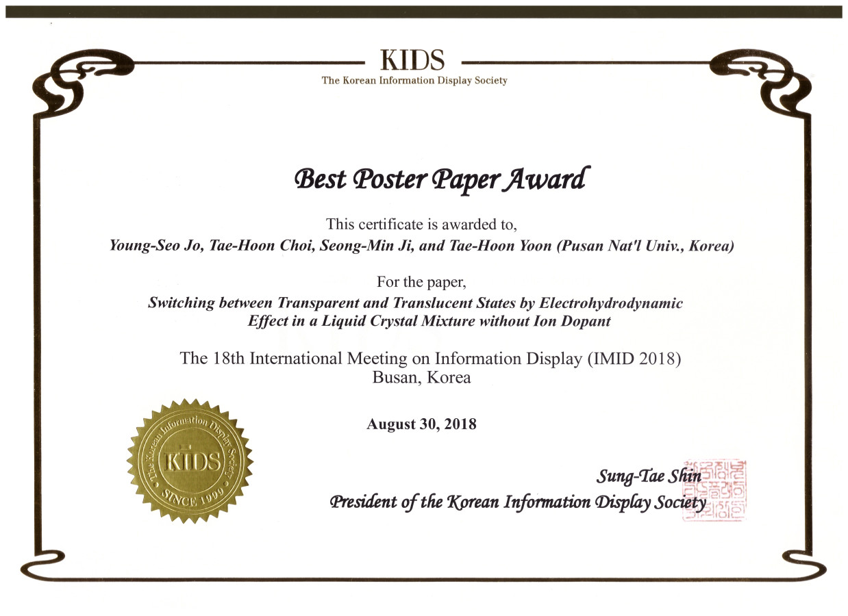848x616 pixels.
Task: Click 'President of the Korean Information Display Society'
Action: coord(517,502)
